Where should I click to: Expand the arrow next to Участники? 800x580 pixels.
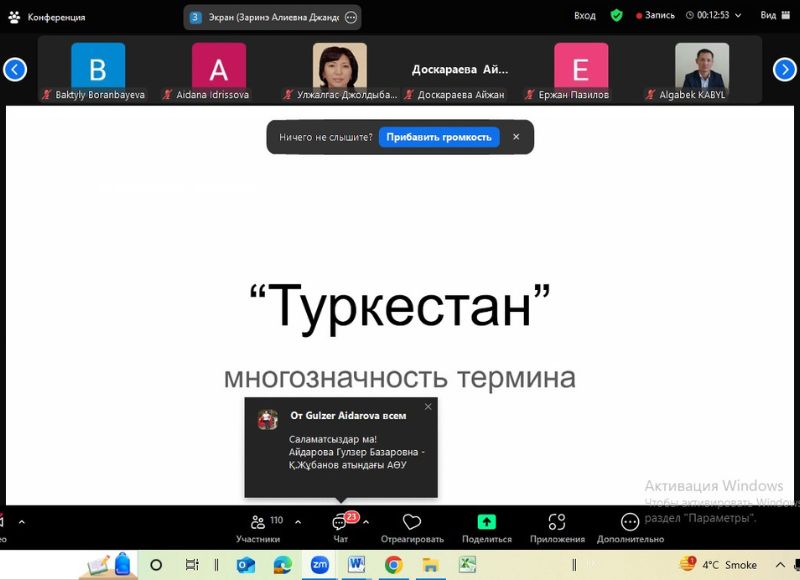point(298,522)
